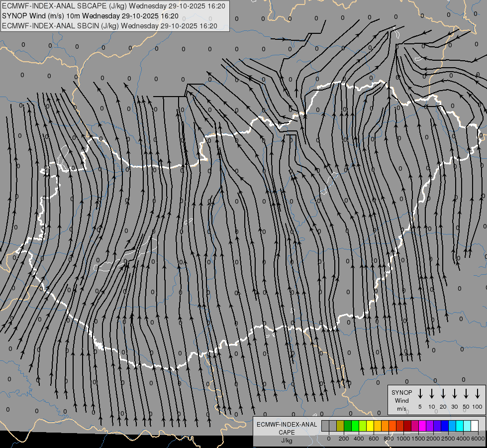Screen dimensions: 487x448
Task: Select the pure yellow CAPE legend swatch
Action: click(370, 426)
